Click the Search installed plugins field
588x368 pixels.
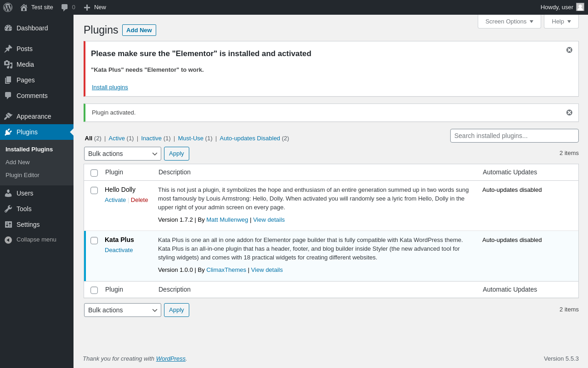coord(514,136)
